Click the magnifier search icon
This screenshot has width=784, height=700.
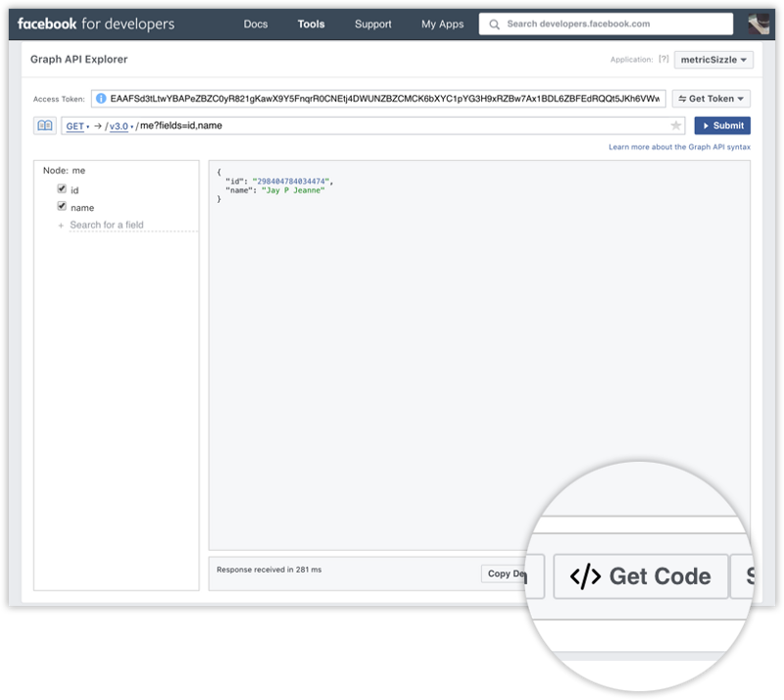[x=494, y=24]
